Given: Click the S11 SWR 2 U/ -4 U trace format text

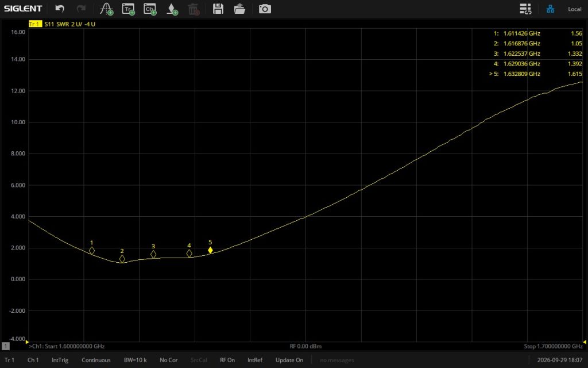Looking at the screenshot, I should click(x=69, y=24).
